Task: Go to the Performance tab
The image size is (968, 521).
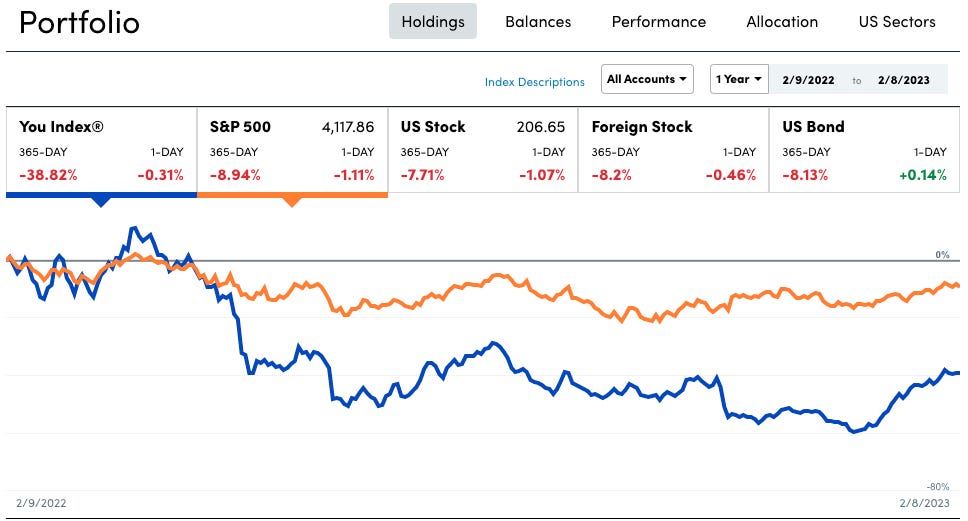Action: click(x=658, y=21)
